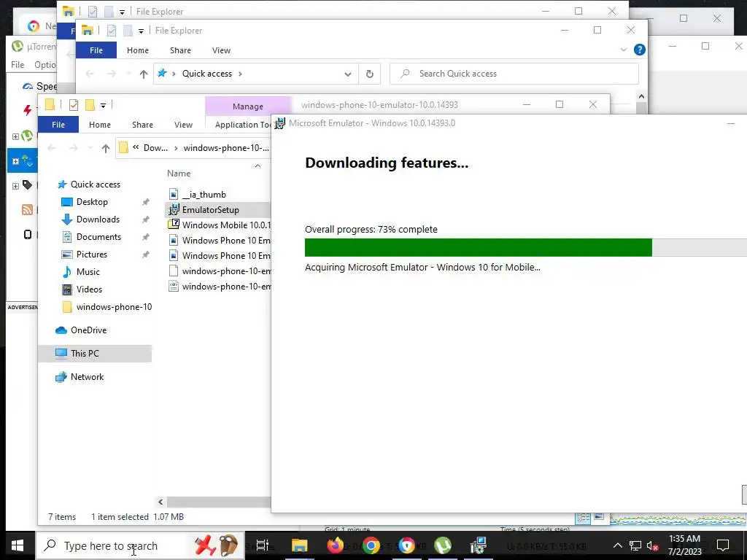
Task: Open EmulatorSetup file in the list
Action: [x=210, y=209]
